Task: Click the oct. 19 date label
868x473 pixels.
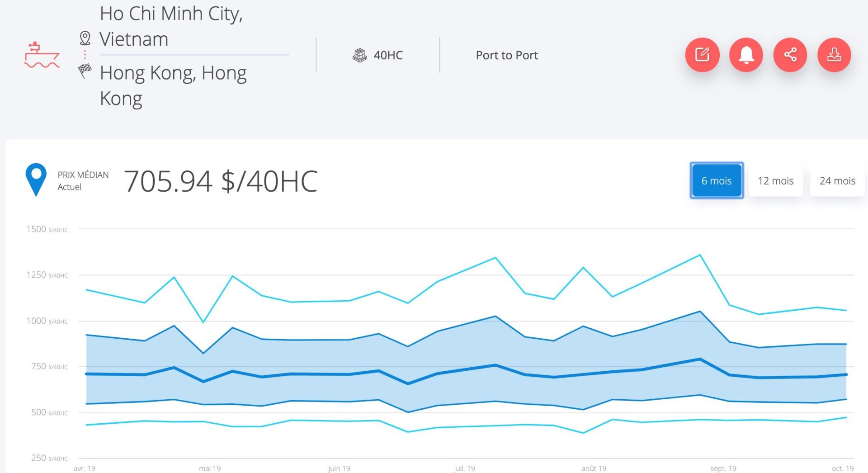Action: [x=843, y=468]
